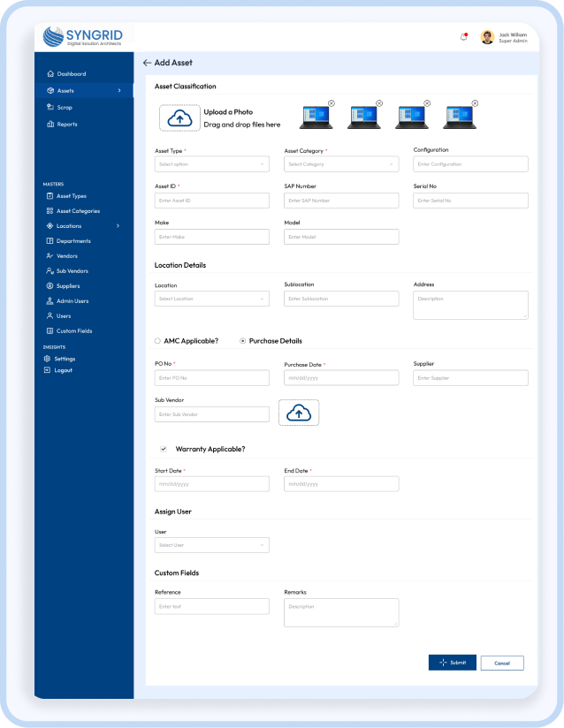
Task: Select the AMC Applicable radio button
Action: point(157,340)
